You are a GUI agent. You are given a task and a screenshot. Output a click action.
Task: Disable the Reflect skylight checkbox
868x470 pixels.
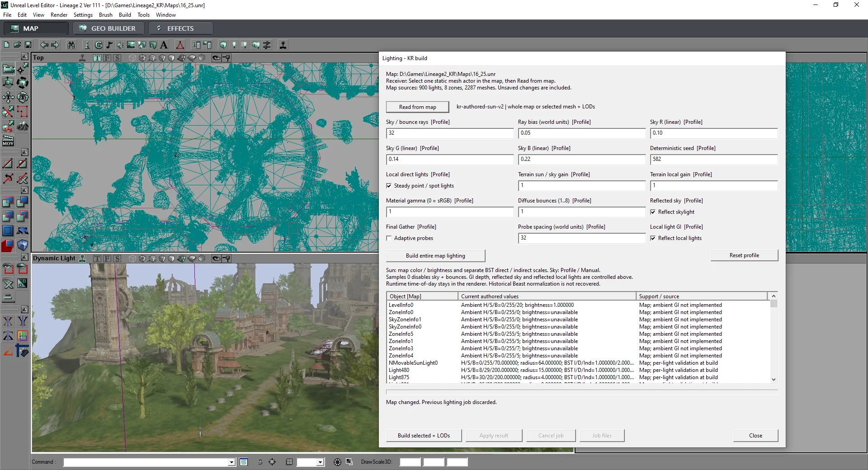pos(653,212)
